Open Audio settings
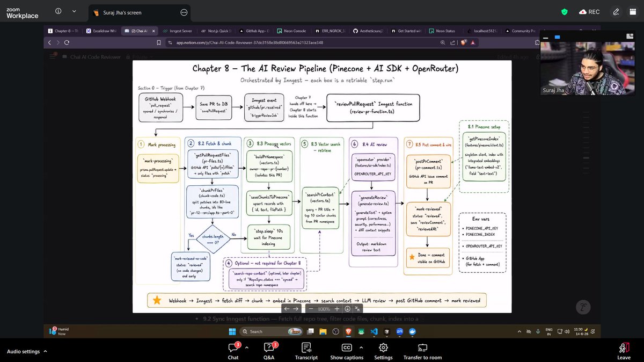The height and width of the screenshot is (362, 644). tap(23, 352)
